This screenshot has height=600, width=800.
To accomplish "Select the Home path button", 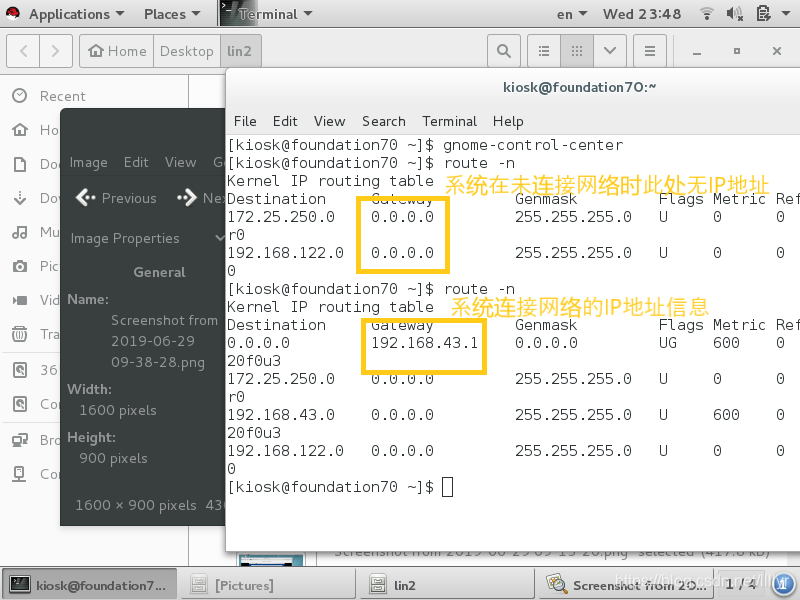I will pyautogui.click(x=117, y=51).
